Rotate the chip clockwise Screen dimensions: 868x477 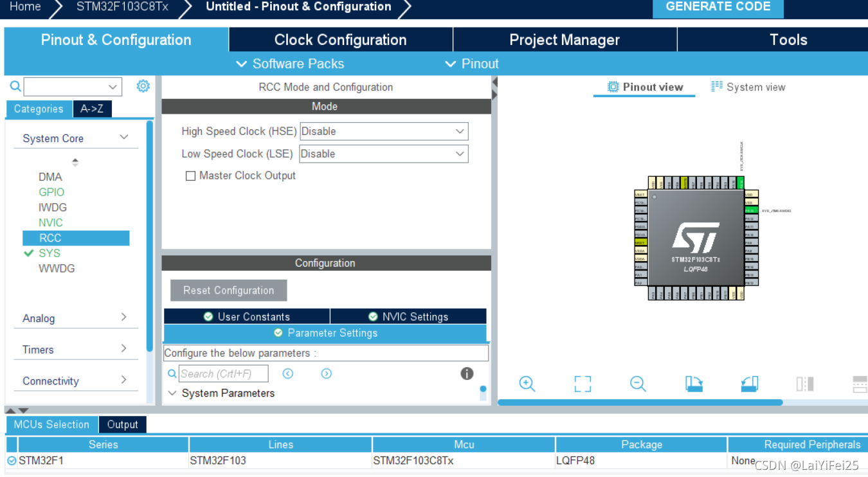click(694, 384)
